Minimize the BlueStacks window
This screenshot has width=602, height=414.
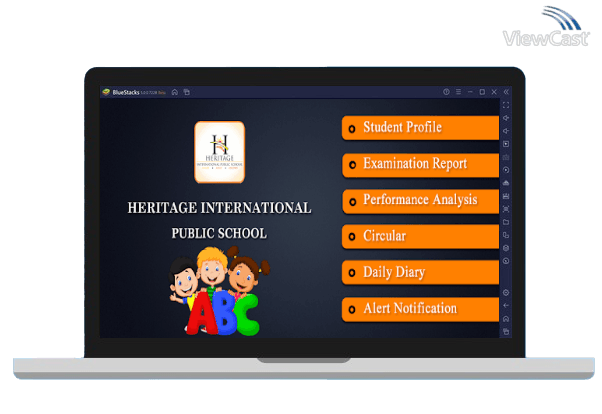(x=470, y=92)
